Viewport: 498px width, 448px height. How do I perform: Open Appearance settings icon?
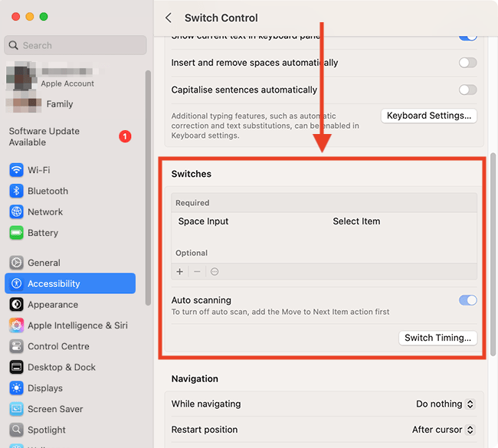point(16,305)
